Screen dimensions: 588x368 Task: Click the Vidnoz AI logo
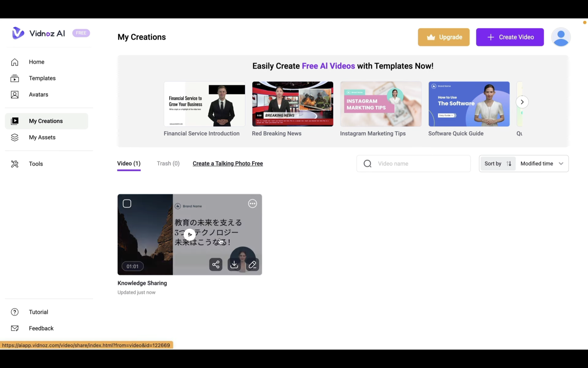38,33
